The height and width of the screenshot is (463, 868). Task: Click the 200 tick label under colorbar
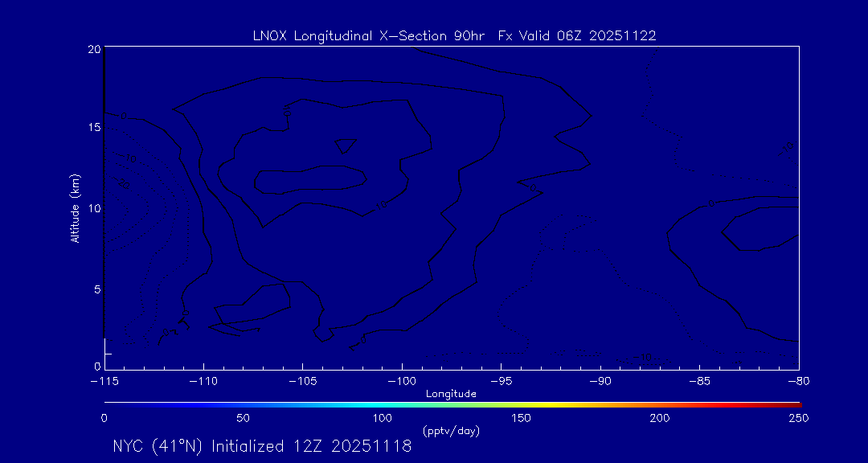point(660,418)
